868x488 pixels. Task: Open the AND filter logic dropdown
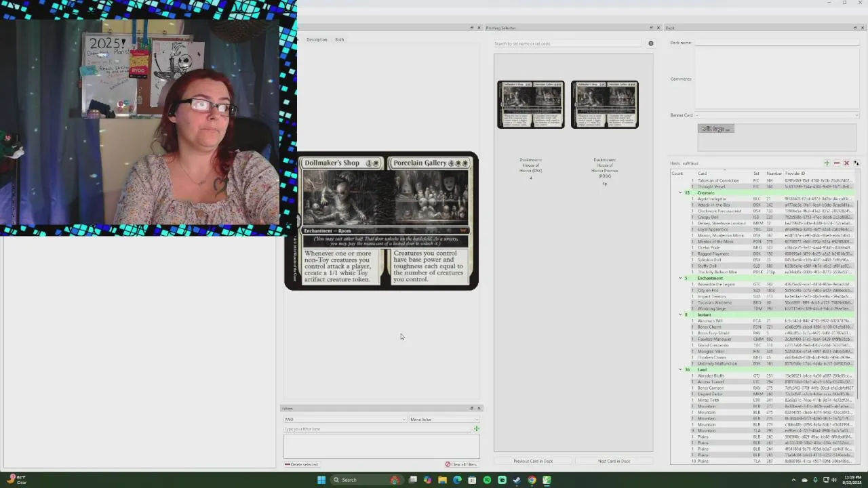[x=344, y=420]
